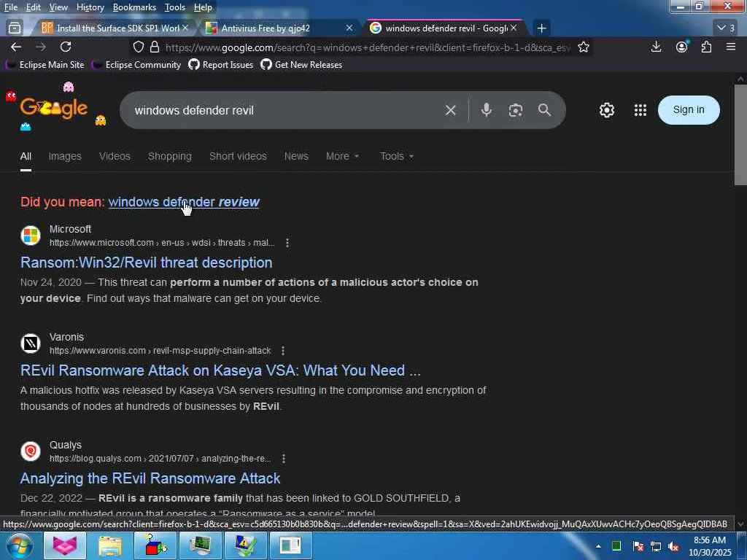Open the Windows Start button

[x=19, y=545]
